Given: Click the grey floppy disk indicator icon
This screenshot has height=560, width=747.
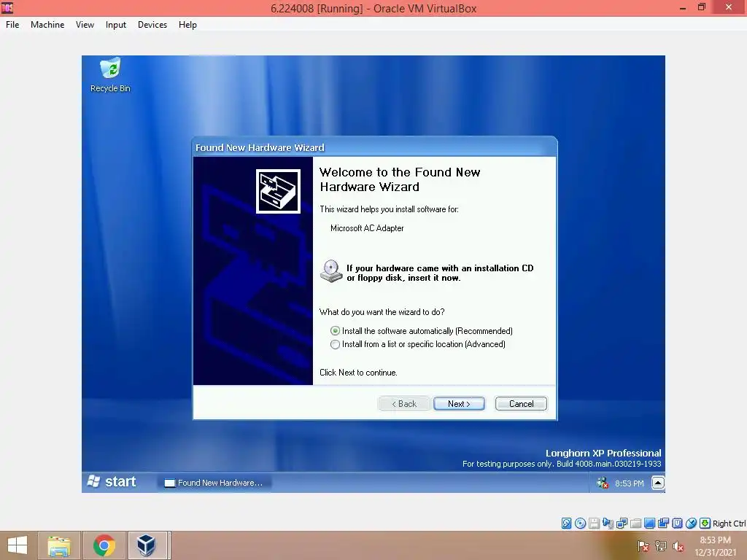Looking at the screenshot, I should pos(594,524).
